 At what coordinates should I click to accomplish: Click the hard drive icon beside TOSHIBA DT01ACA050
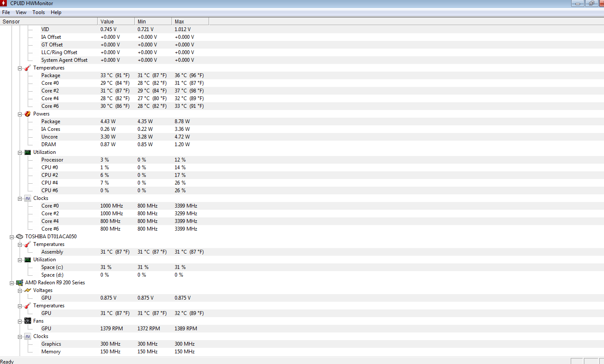click(20, 237)
